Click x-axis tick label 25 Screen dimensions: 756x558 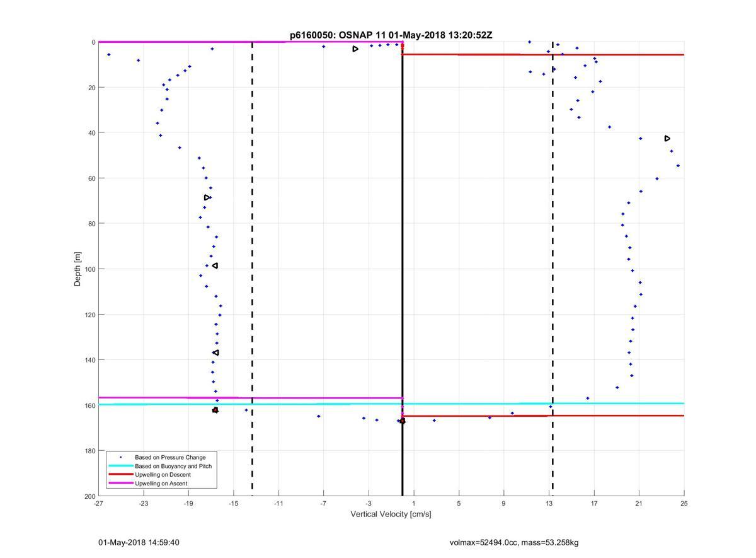pyautogui.click(x=684, y=503)
